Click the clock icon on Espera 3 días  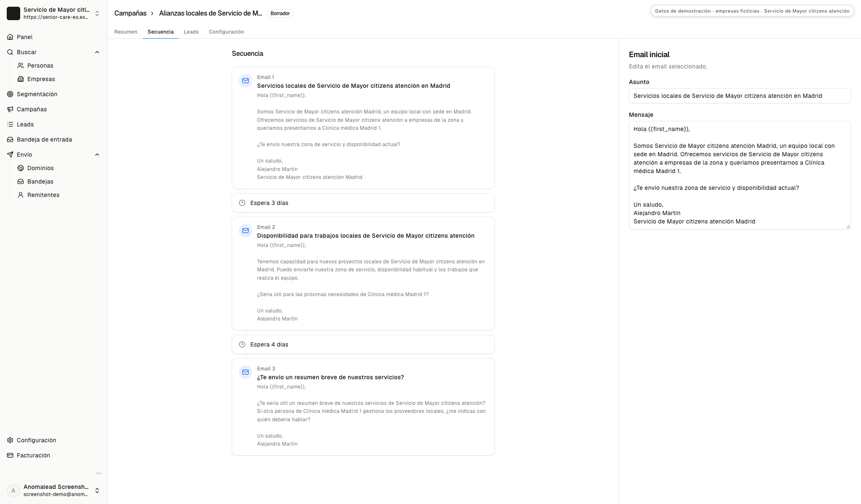point(242,203)
